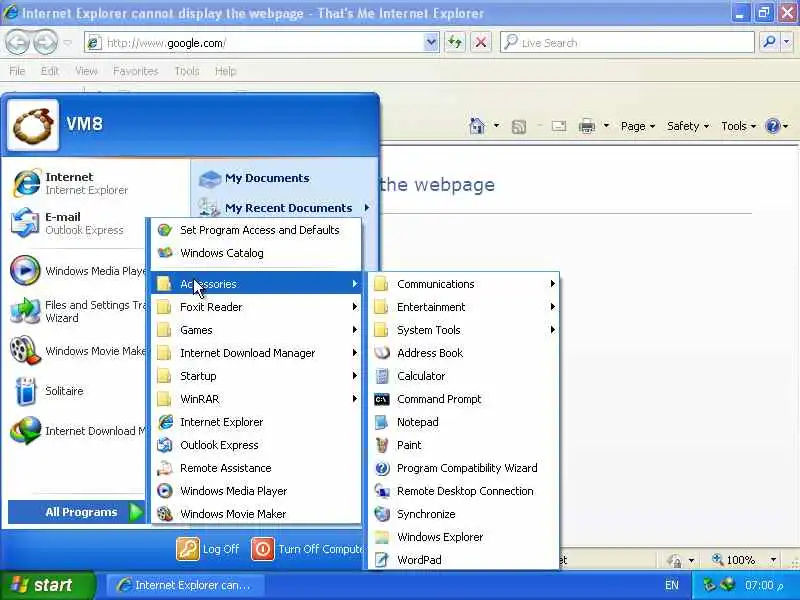
Task: Click the Outlook Express icon in All Programs
Action: 164,445
